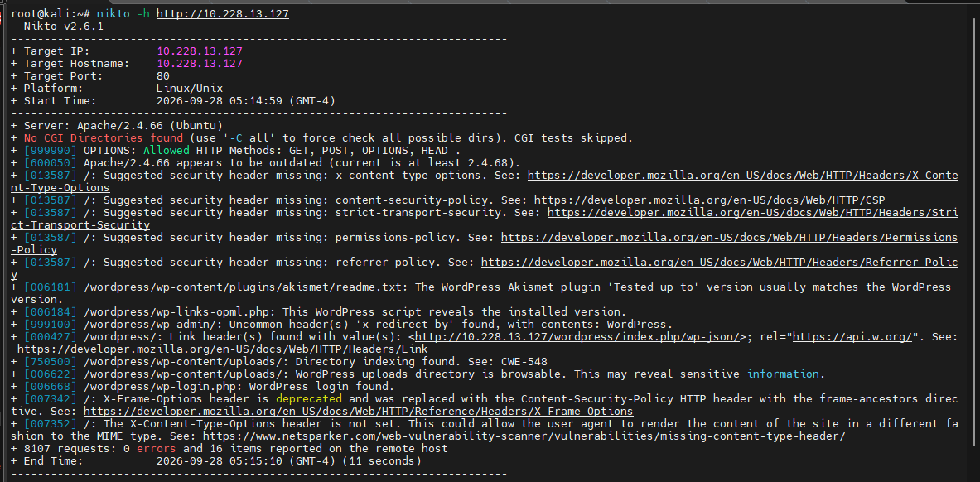
Task: Open the Mozilla Headers/Link documentation URL
Action: point(223,349)
